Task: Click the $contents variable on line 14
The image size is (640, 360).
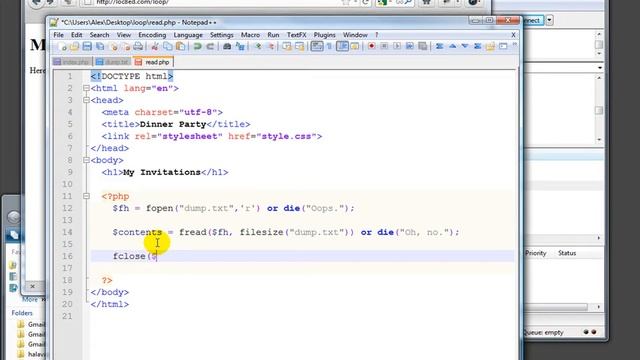Action: (137, 232)
